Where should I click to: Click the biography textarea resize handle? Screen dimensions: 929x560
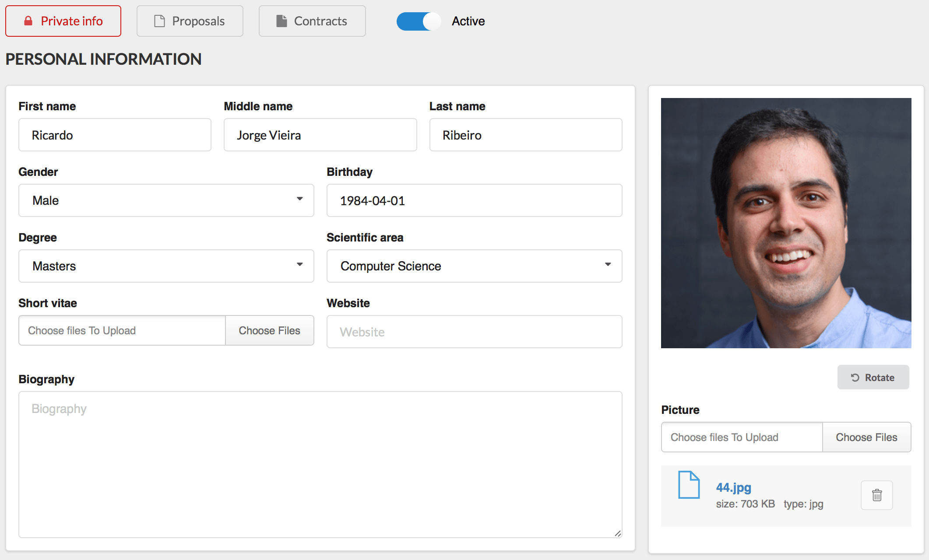pos(618,533)
